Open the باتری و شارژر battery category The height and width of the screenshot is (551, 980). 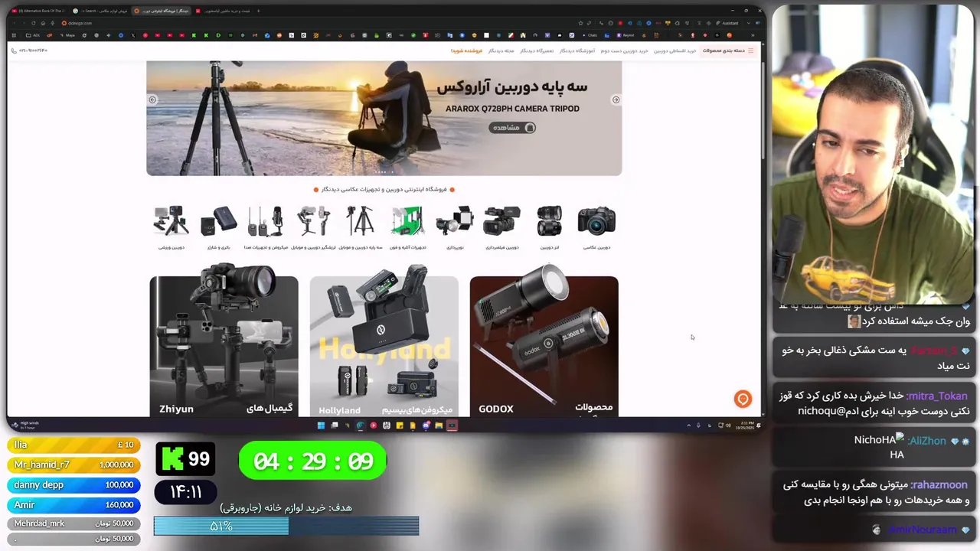click(x=219, y=227)
